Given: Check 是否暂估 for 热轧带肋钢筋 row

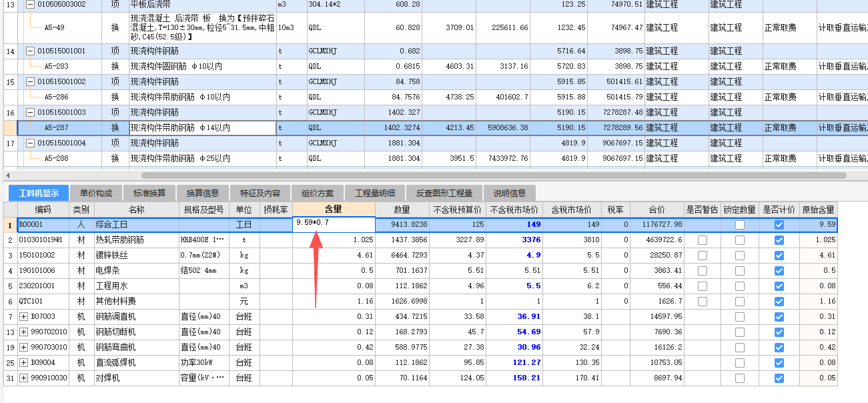Looking at the screenshot, I should (x=702, y=240).
